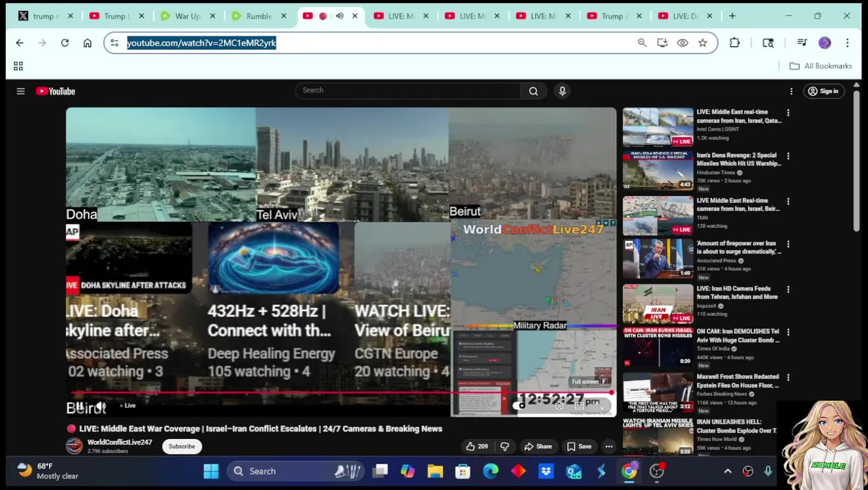Open the Extensions puzzle icon
This screenshot has height=490, width=868.
[x=735, y=43]
